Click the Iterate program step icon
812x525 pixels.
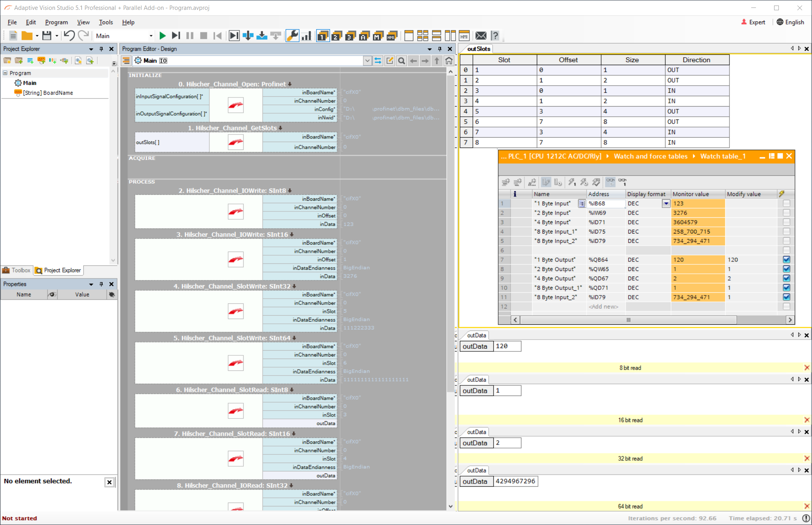point(176,36)
